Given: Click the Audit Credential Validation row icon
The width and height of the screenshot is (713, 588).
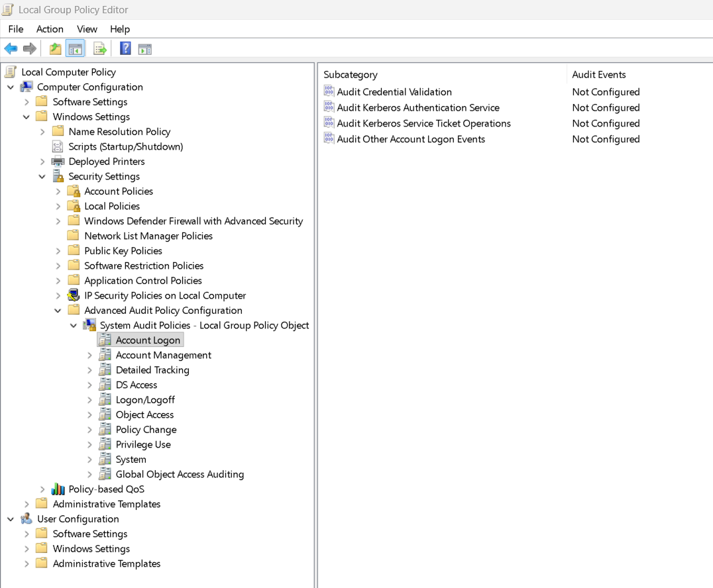Looking at the screenshot, I should coord(329,91).
